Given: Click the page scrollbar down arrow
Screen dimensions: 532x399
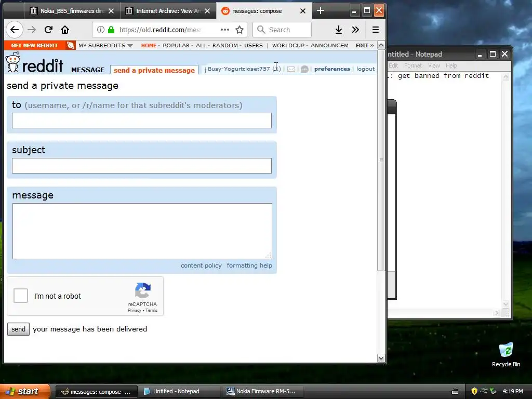Looking at the screenshot, I should pos(381,358).
